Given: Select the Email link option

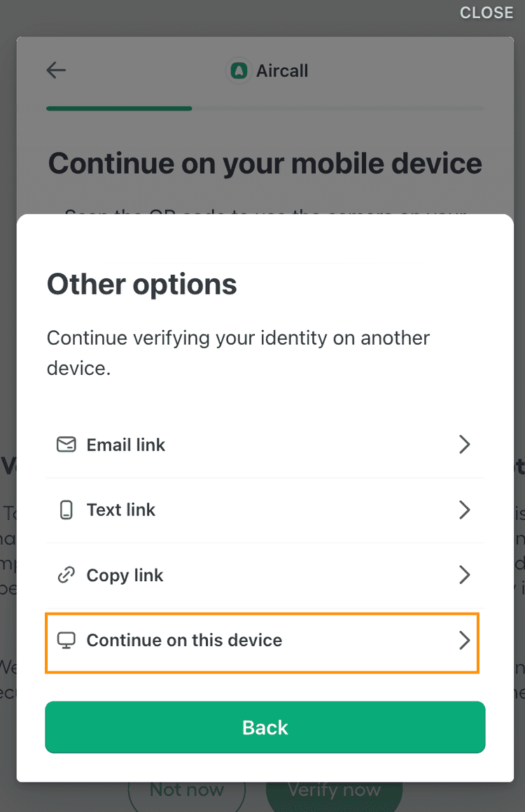Looking at the screenshot, I should click(126, 445).
